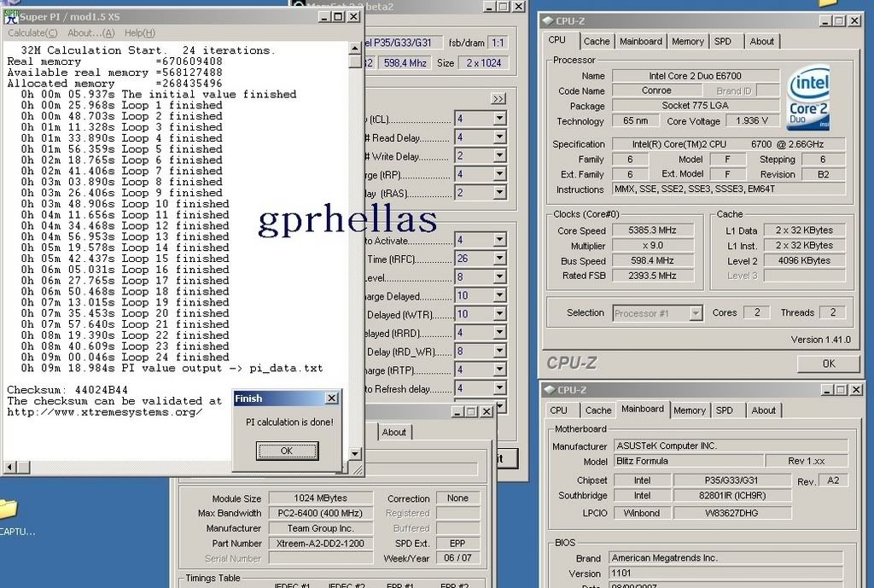Click Super PI vertical scrollbar down arrow

tap(355, 454)
